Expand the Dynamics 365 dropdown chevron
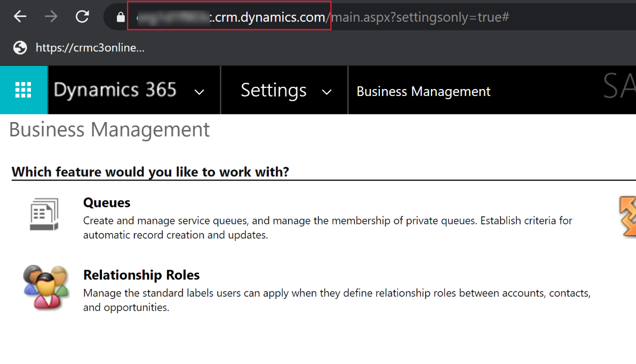 point(199,92)
